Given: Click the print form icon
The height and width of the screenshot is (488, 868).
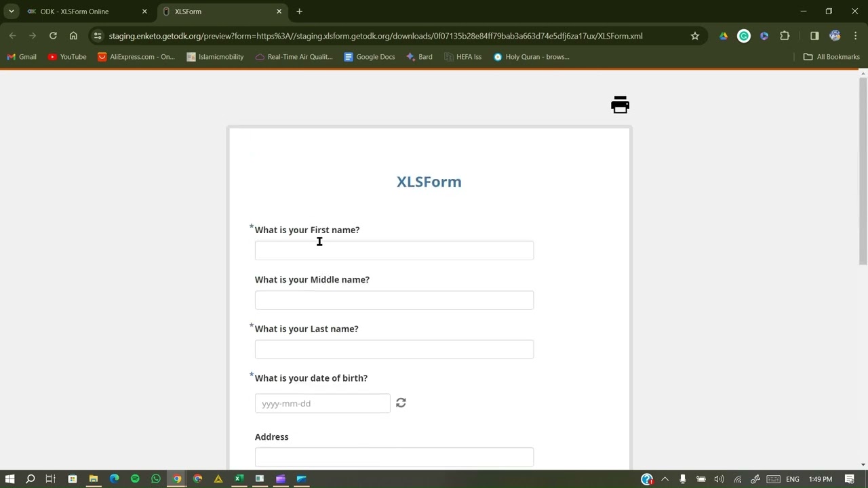Looking at the screenshot, I should tap(620, 105).
